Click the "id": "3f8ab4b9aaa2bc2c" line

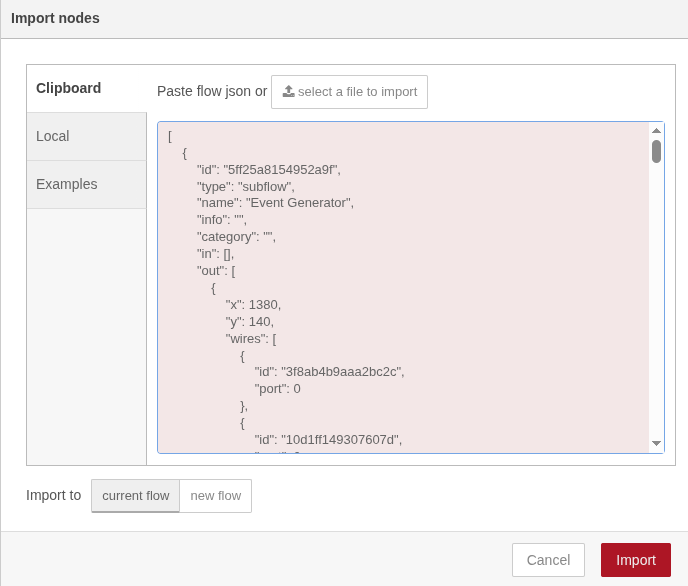pos(329,371)
